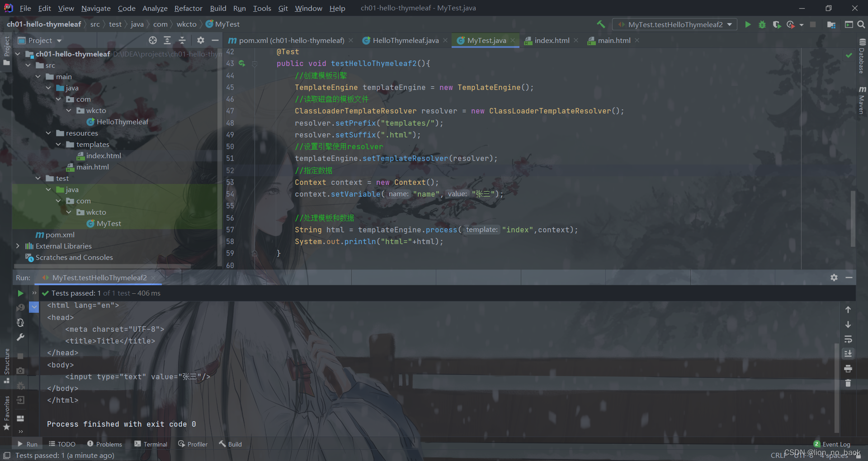Open Run panel settings gear
Image resolution: width=868 pixels, height=461 pixels.
click(834, 278)
